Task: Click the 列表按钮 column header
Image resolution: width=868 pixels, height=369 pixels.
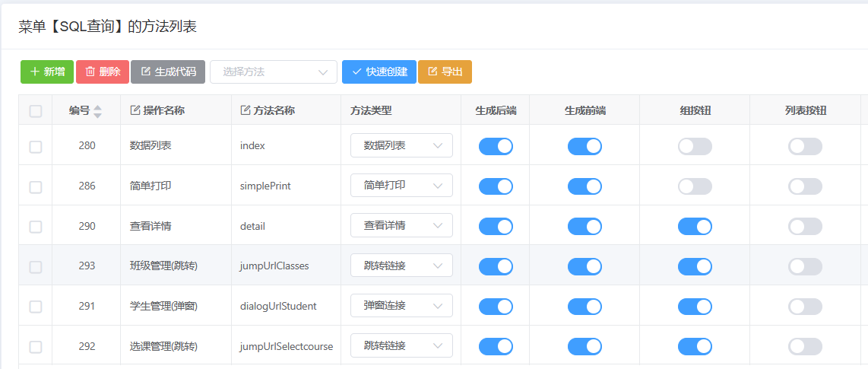Action: (805, 110)
